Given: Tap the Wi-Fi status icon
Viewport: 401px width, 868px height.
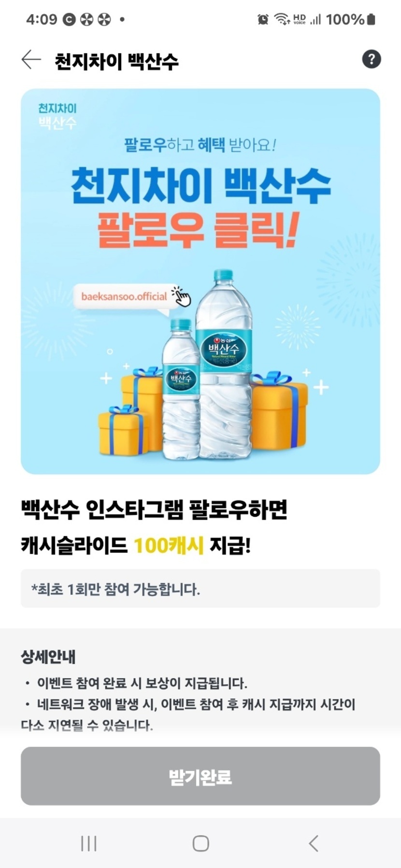Looking at the screenshot, I should 282,19.
